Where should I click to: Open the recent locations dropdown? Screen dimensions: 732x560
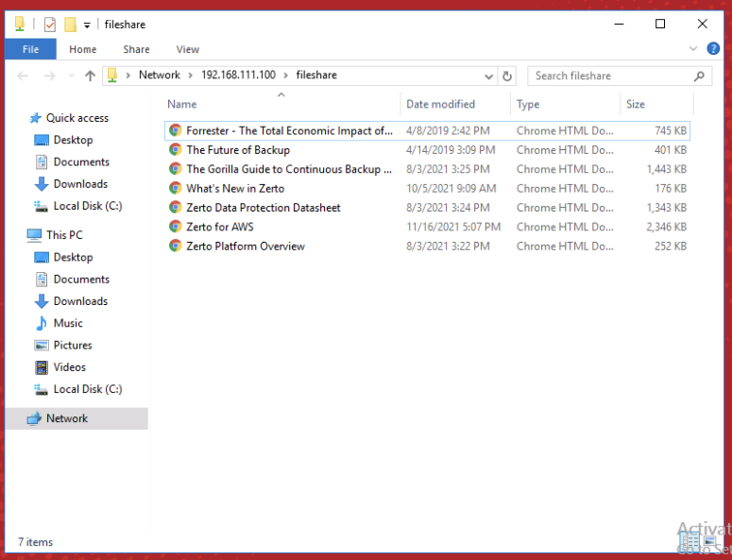pos(71,76)
